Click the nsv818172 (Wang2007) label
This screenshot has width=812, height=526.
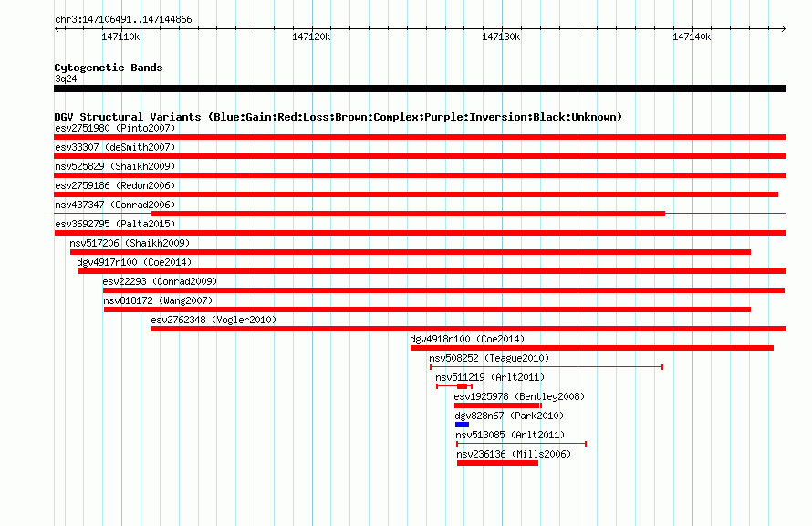pyautogui.click(x=158, y=300)
